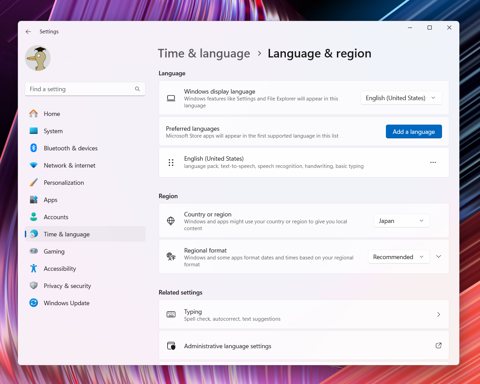
Task: Click the Network wifi icon
Action: 33,165
